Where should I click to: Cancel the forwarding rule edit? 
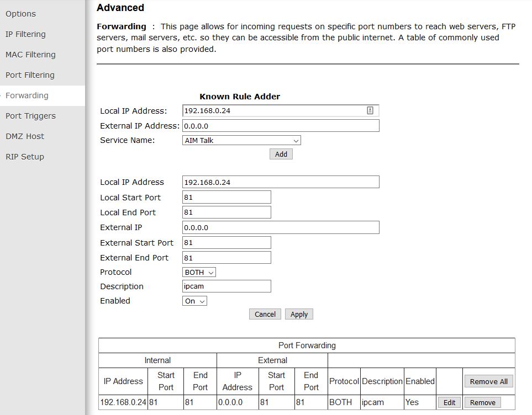[265, 314]
